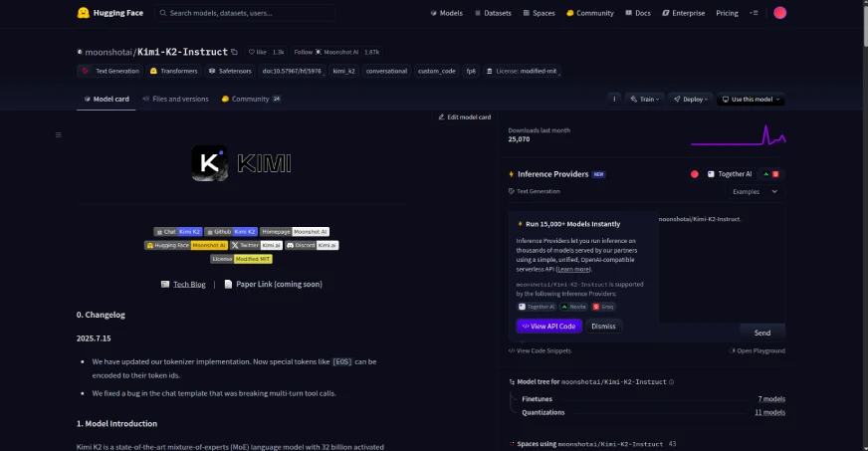The height and width of the screenshot is (451, 868).
Task: Open the License Modified MIT badge
Action: 241,259
